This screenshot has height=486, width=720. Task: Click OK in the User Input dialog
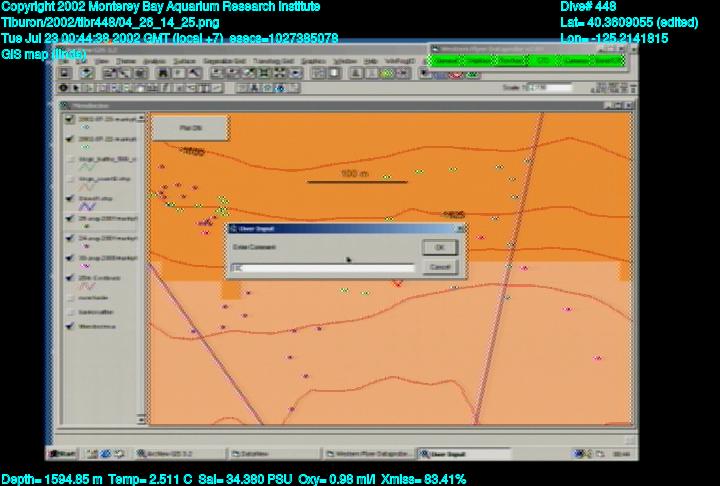tap(439, 247)
